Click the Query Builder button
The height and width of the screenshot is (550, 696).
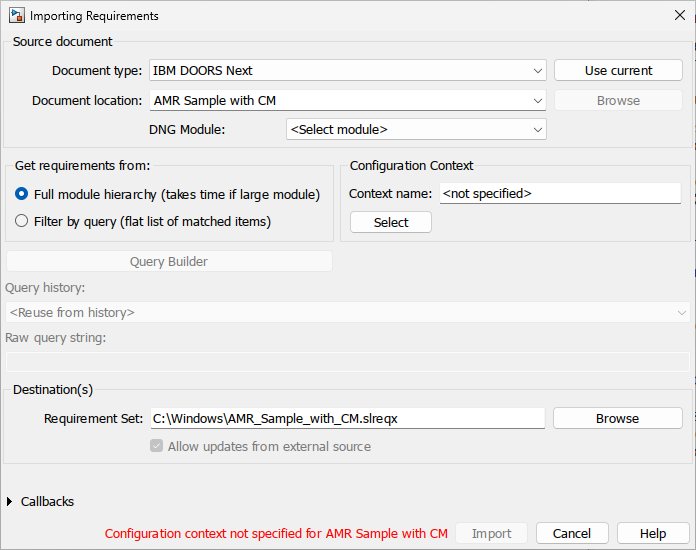coord(169,261)
